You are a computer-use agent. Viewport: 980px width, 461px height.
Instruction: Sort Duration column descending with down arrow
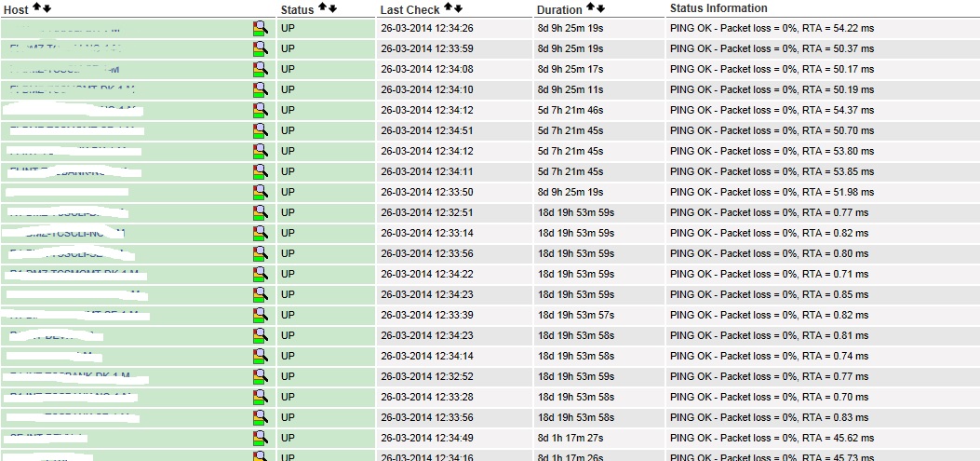600,7
